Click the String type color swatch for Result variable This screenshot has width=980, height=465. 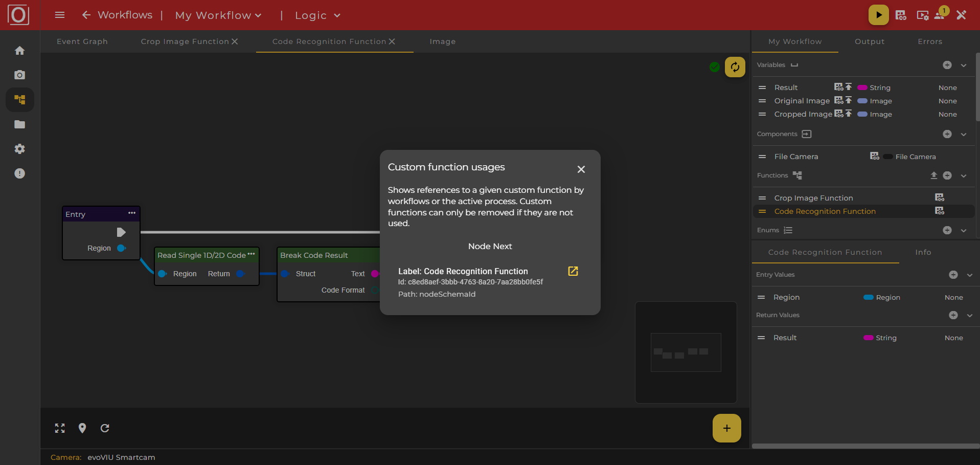862,87
